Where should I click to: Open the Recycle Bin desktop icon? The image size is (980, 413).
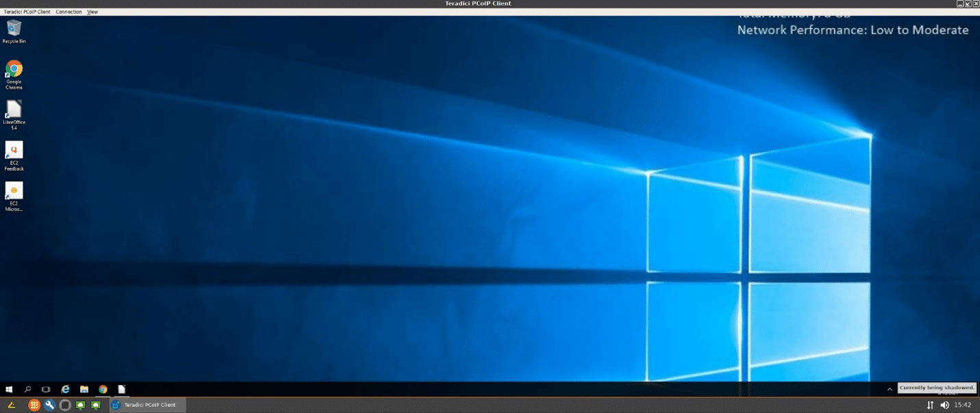[x=14, y=31]
